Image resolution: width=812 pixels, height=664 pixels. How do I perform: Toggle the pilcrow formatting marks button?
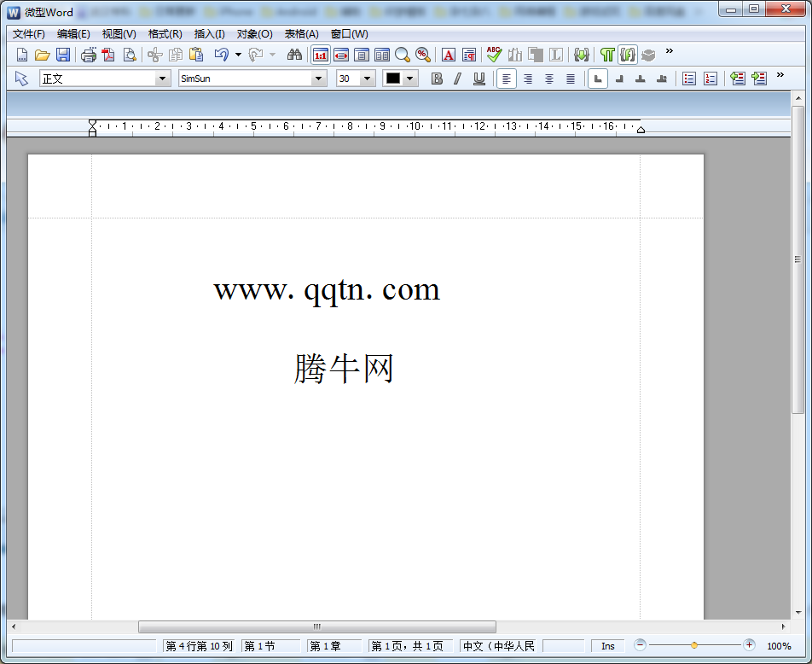click(x=607, y=55)
